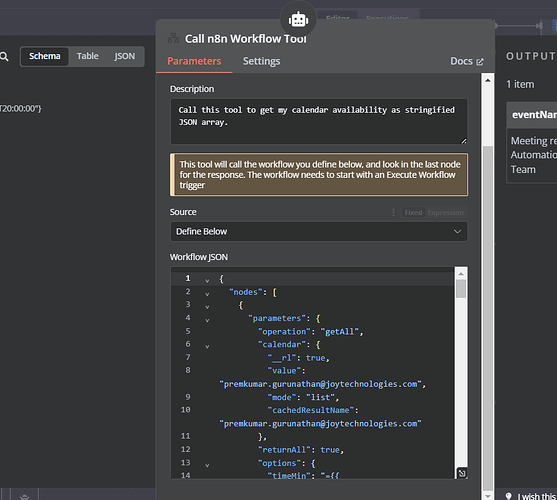Click the workflow node icon beside the title
The width and height of the screenshot is (557, 500).
tap(173, 38)
